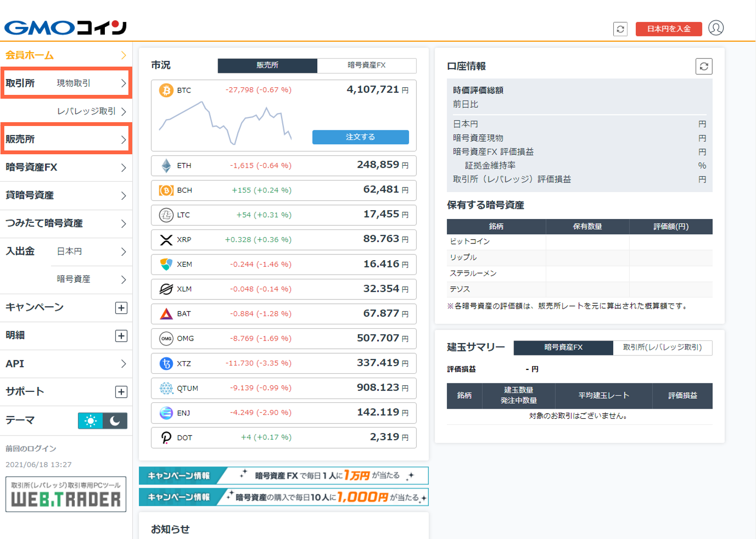This screenshot has height=539, width=756.
Task: Open WEB.TRADER tool banner
Action: [66, 494]
